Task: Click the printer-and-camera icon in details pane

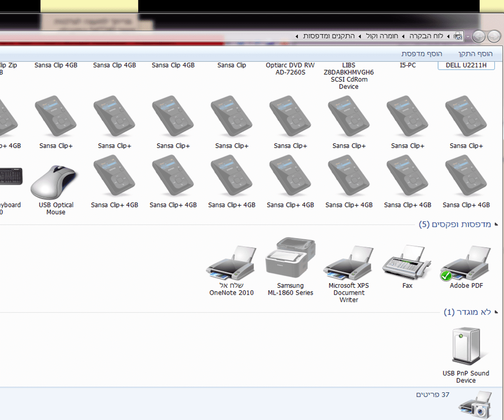Action: click(x=476, y=405)
